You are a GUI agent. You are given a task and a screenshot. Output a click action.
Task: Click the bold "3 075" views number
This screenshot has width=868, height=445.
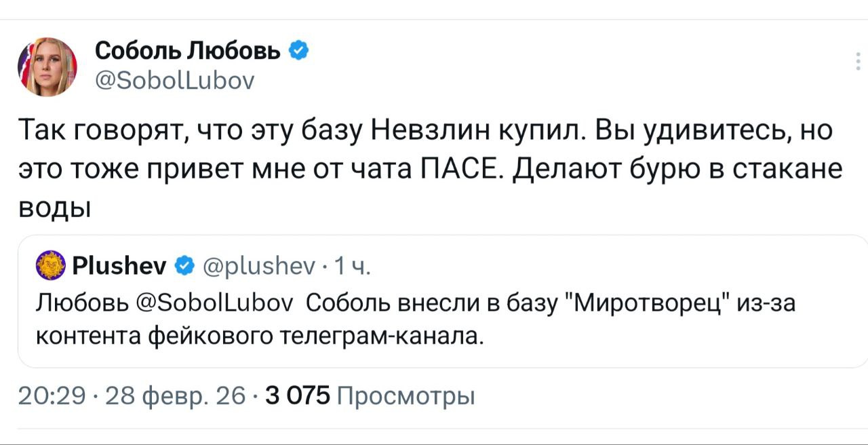tap(298, 395)
